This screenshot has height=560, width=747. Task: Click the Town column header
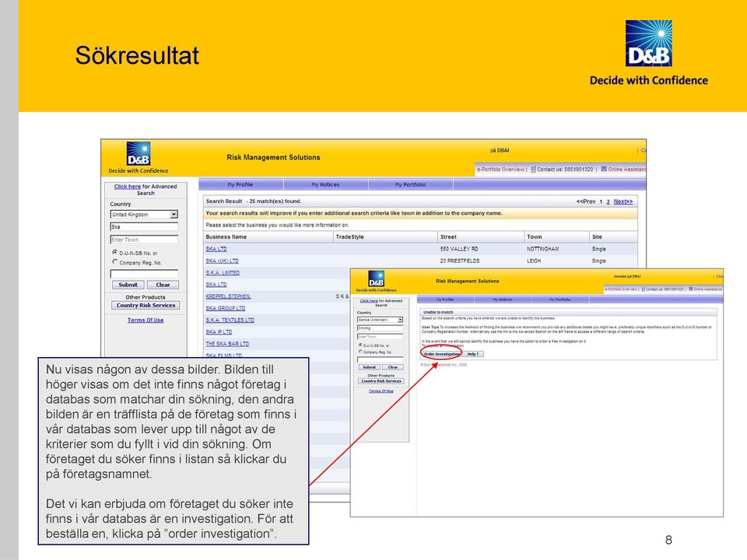tap(534, 236)
